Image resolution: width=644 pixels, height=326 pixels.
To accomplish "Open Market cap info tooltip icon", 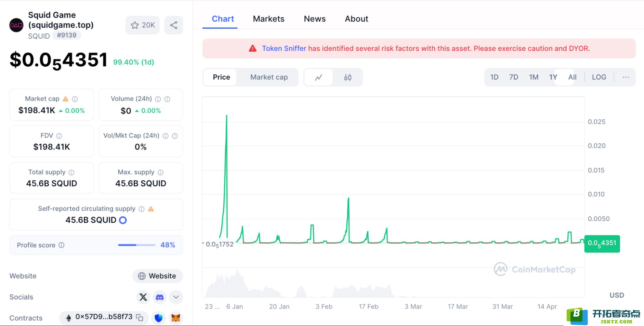I will tap(75, 99).
